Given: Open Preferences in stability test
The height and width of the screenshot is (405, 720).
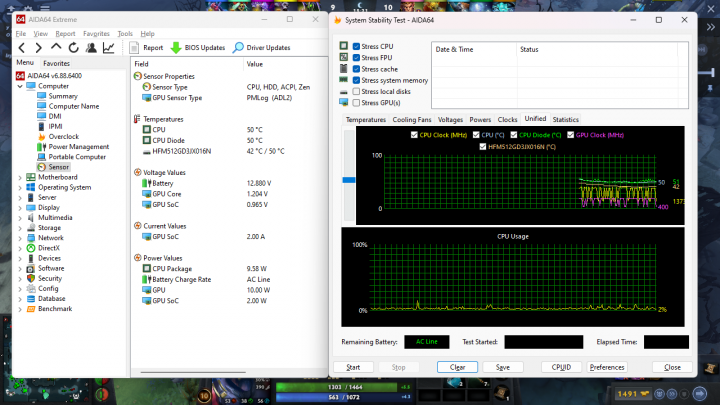Looking at the screenshot, I should [607, 367].
